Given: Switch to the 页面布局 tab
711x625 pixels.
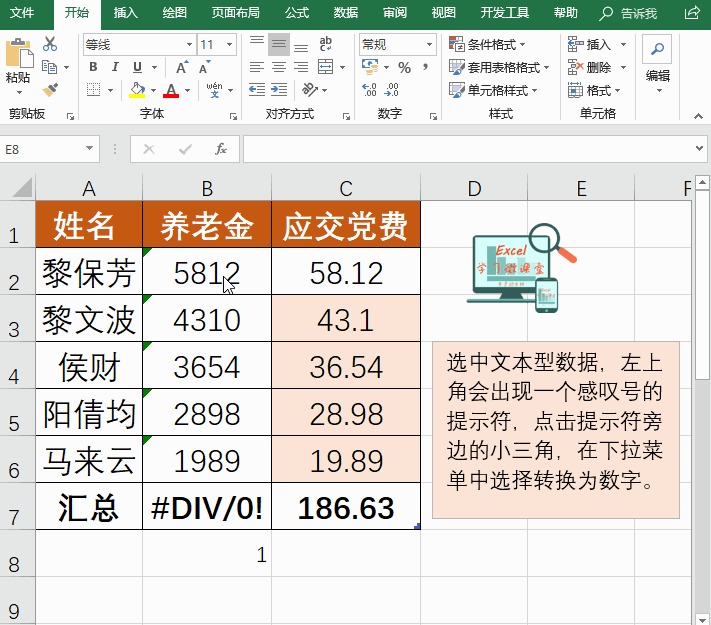Looking at the screenshot, I should [x=235, y=13].
